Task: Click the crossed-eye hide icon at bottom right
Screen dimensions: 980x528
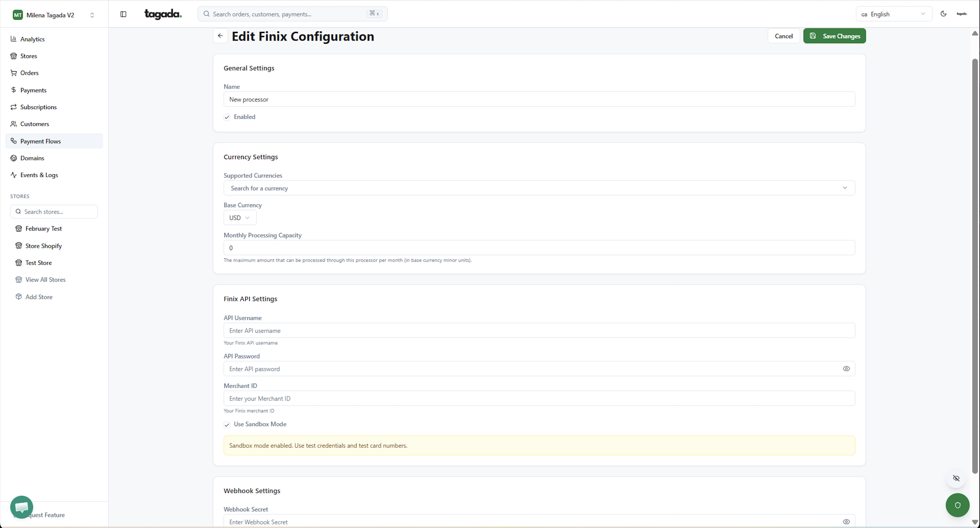Action: 956,478
